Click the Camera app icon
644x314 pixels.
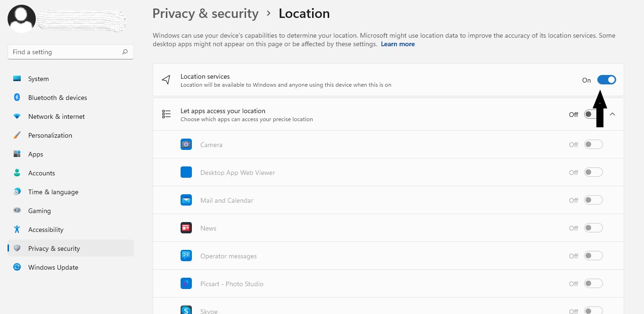(186, 145)
